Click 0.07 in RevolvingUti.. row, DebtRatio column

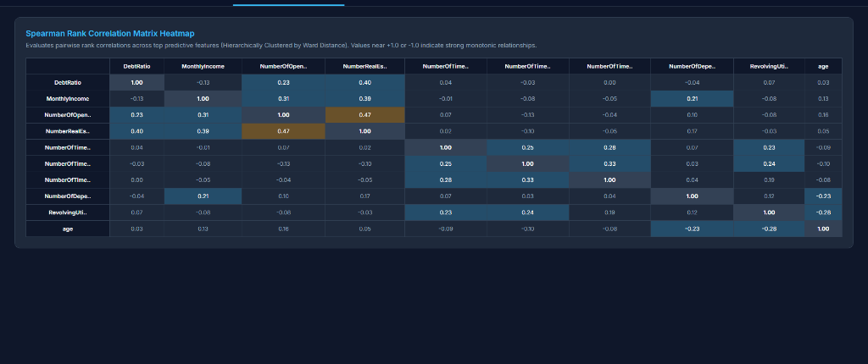136,212
